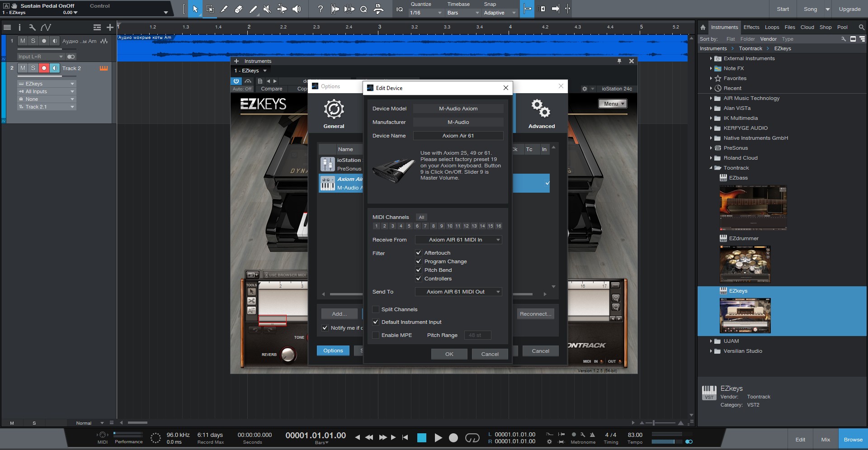Click the Record button in transport
The width and height of the screenshot is (868, 450).
pos(453,437)
